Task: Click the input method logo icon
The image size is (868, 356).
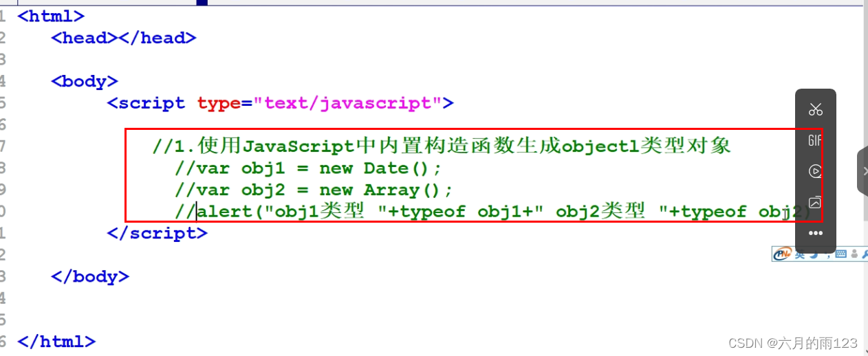Action: click(783, 254)
